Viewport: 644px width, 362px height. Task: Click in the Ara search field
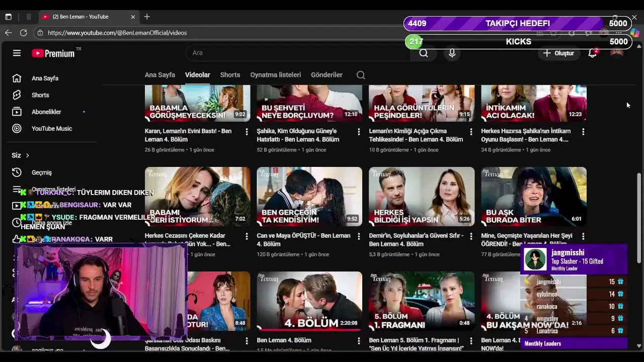pyautogui.click(x=298, y=53)
